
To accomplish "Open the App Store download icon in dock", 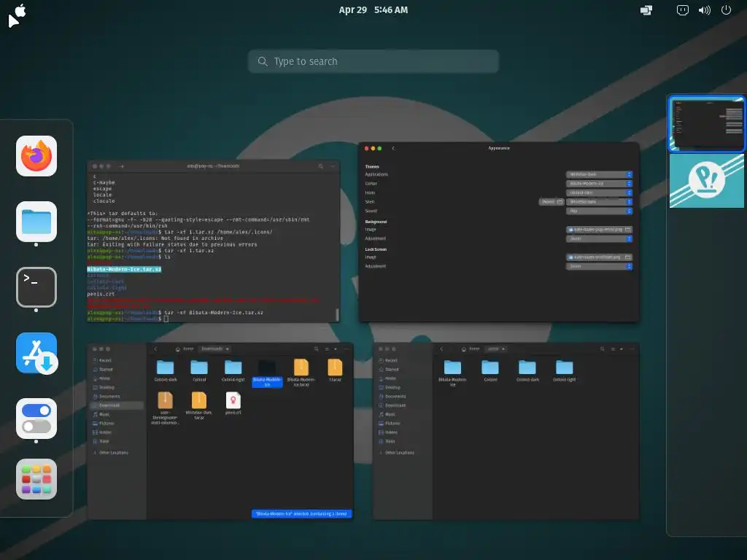I will click(x=36, y=353).
